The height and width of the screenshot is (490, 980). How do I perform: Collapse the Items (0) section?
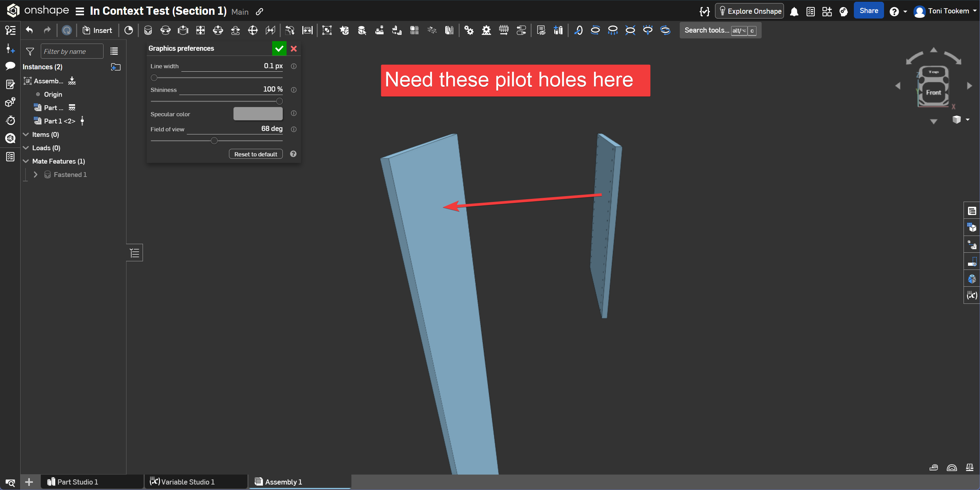(26, 135)
